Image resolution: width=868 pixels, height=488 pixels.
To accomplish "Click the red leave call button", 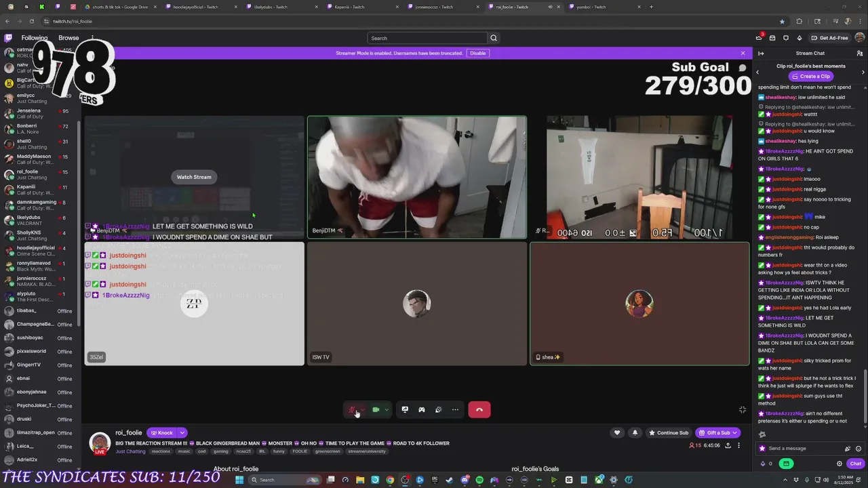I will 479,409.
